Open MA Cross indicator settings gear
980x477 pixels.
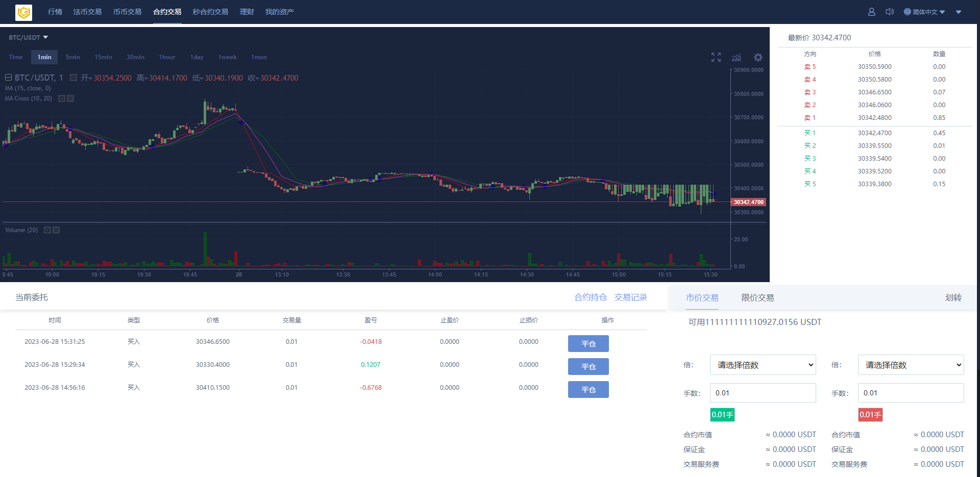(x=62, y=98)
